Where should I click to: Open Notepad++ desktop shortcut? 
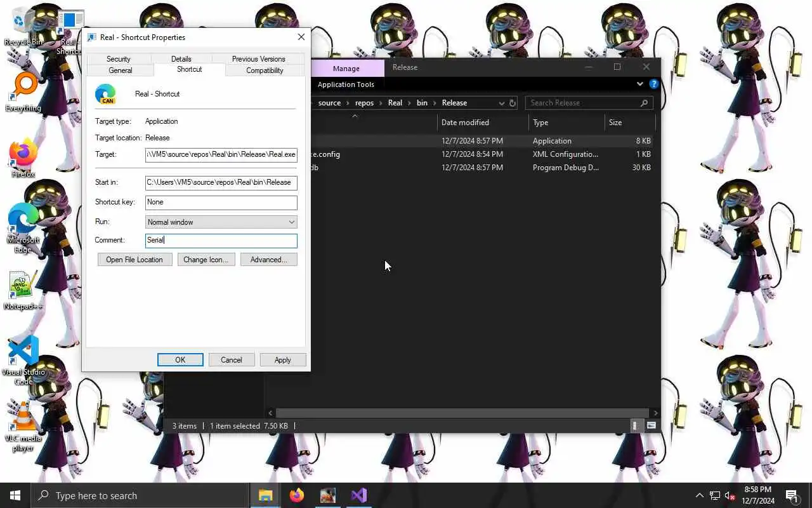23,291
